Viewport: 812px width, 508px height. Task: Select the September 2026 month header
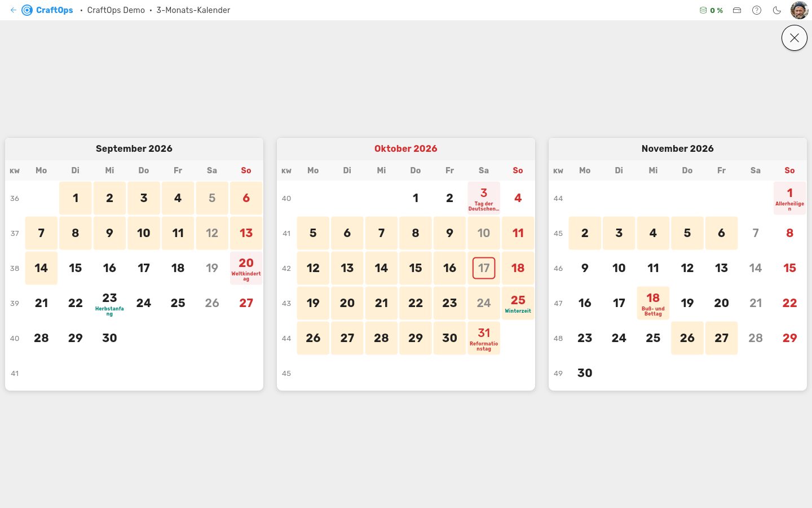134,148
